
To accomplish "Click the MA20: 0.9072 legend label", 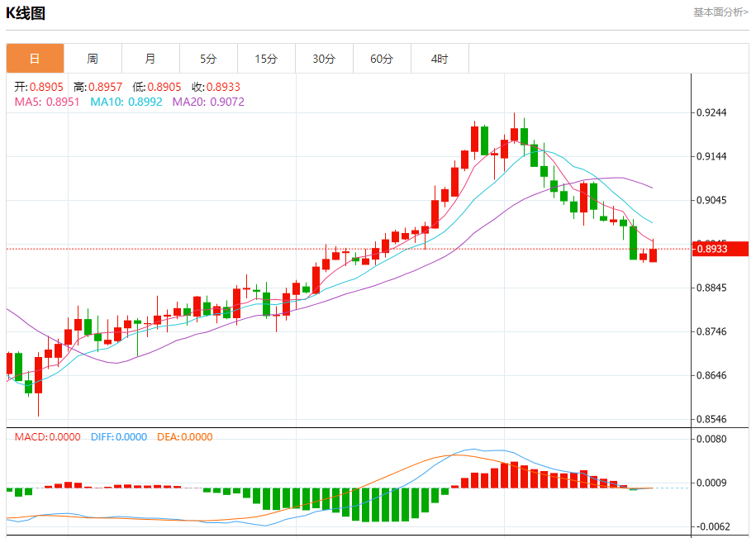I will 208,102.
